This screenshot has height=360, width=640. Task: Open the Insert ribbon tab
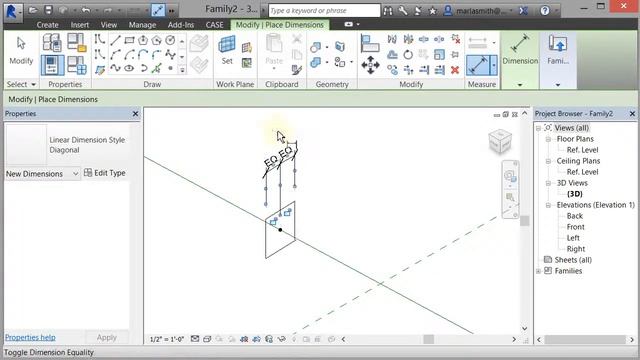(x=80, y=25)
